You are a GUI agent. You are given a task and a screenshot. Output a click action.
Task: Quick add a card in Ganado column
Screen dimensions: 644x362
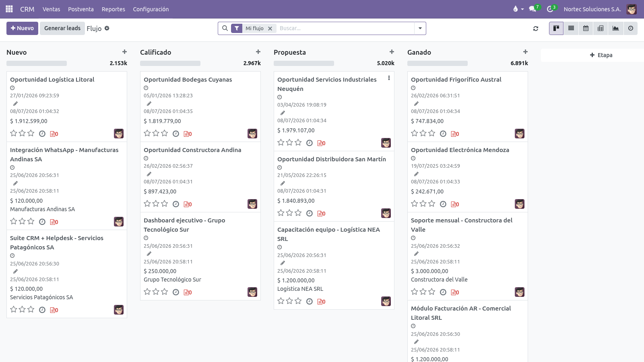click(x=526, y=52)
